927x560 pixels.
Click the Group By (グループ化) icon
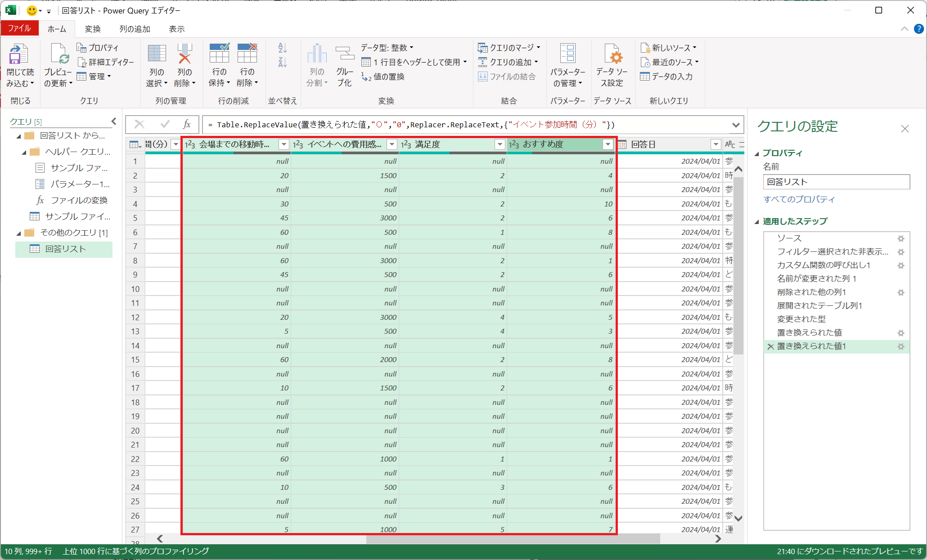click(345, 54)
